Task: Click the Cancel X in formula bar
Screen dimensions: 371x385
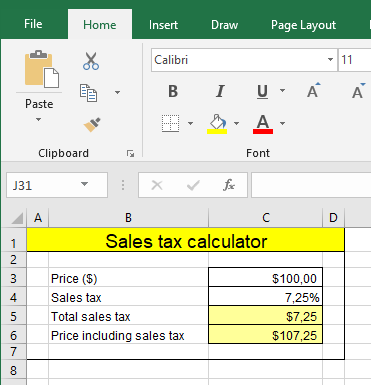Action: [x=157, y=185]
